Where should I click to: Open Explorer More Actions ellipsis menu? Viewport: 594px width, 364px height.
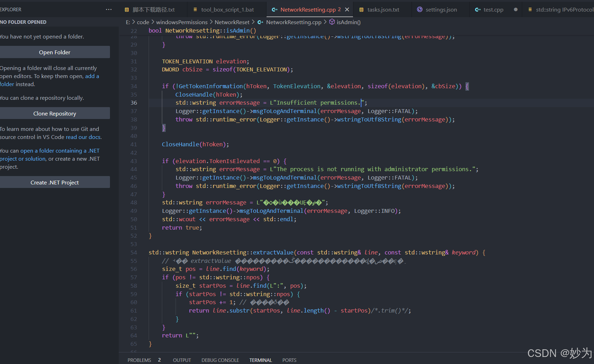click(x=108, y=9)
